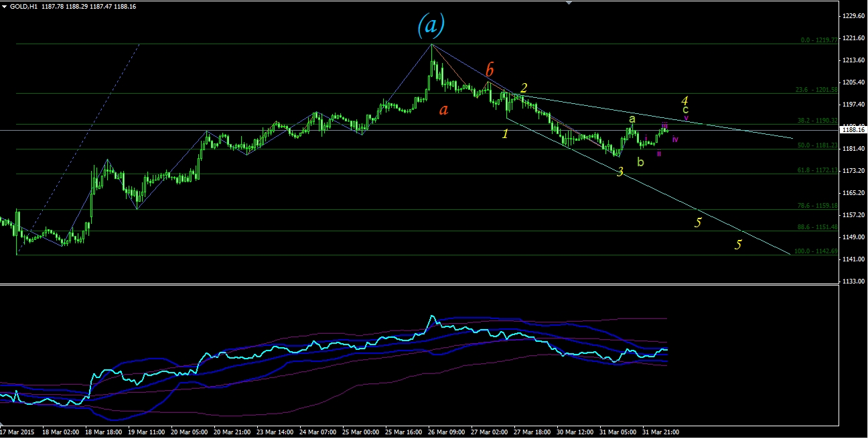Click 18 Mar 18:00 on the time axis
868x439 pixels.
coord(104,432)
